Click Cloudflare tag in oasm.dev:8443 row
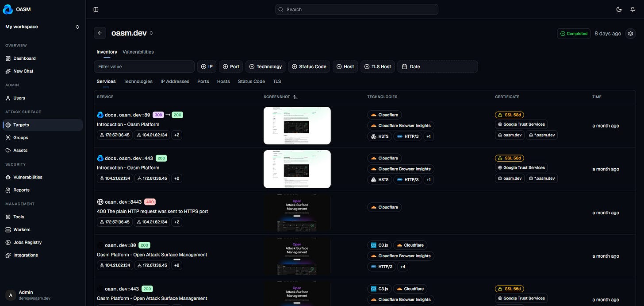644x306 pixels. pos(384,207)
